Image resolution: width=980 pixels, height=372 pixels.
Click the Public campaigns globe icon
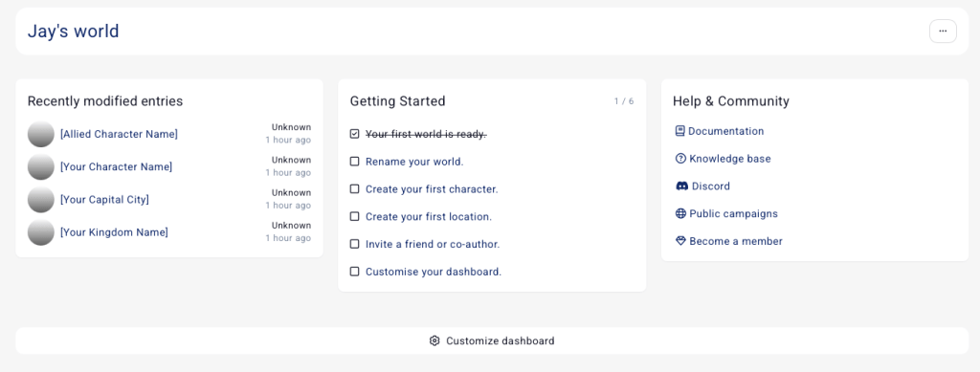point(680,213)
